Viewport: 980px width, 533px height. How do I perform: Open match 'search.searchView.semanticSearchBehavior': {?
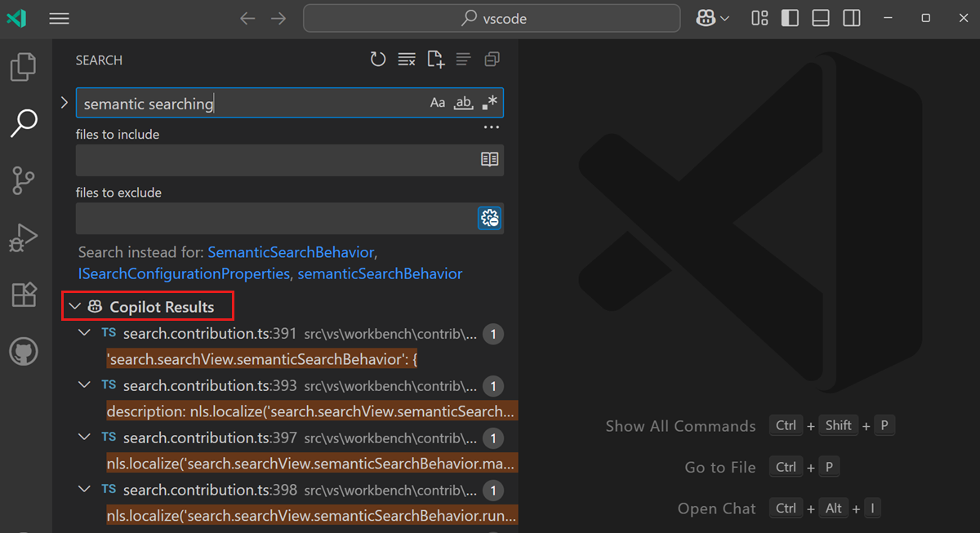pos(262,359)
